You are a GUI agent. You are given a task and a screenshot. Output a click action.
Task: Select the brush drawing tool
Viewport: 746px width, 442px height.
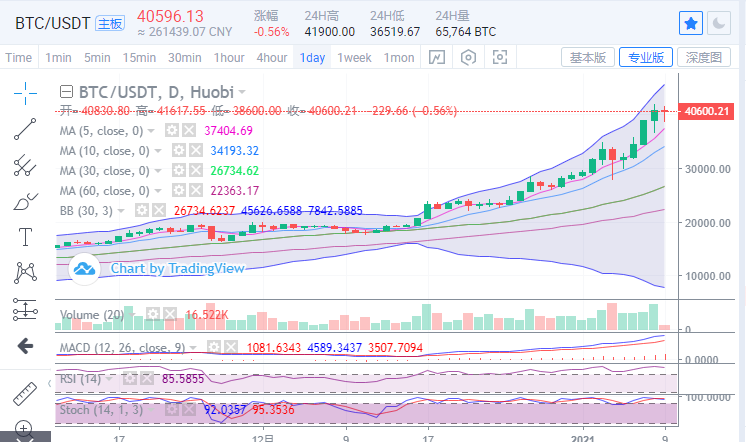[25, 201]
